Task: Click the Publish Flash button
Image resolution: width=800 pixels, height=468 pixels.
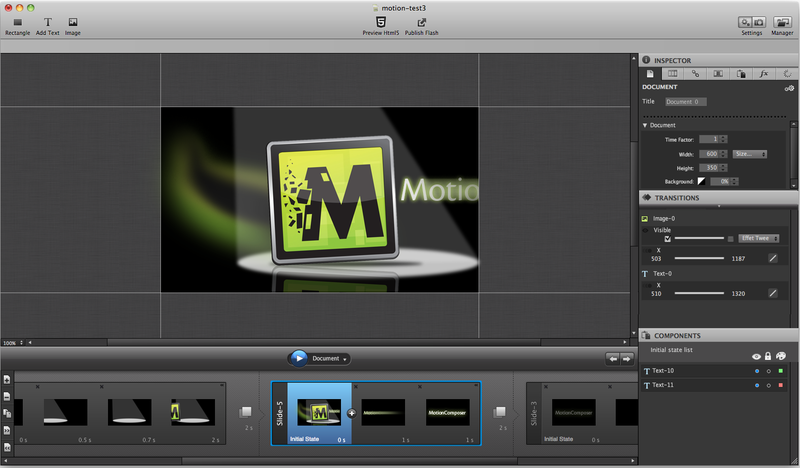Action: [x=421, y=27]
